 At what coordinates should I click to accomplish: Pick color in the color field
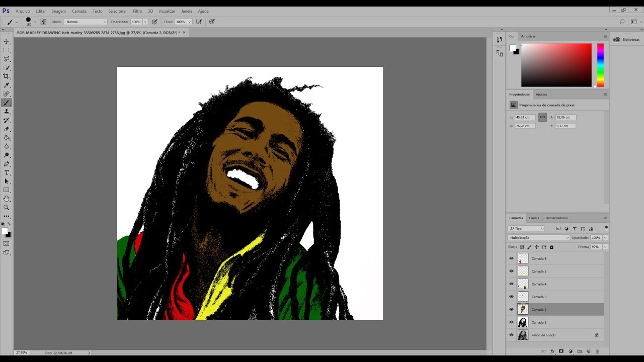[556, 65]
